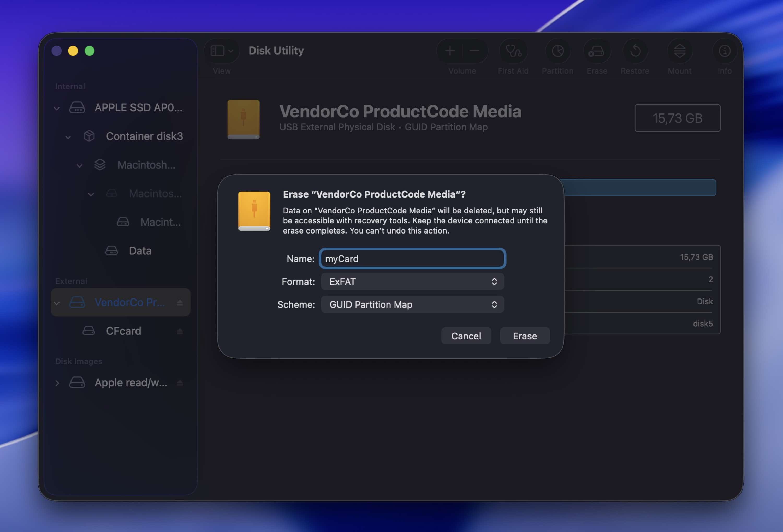The width and height of the screenshot is (783, 532).
Task: Eject the VendorCo Pr... disk
Action: [x=180, y=302]
